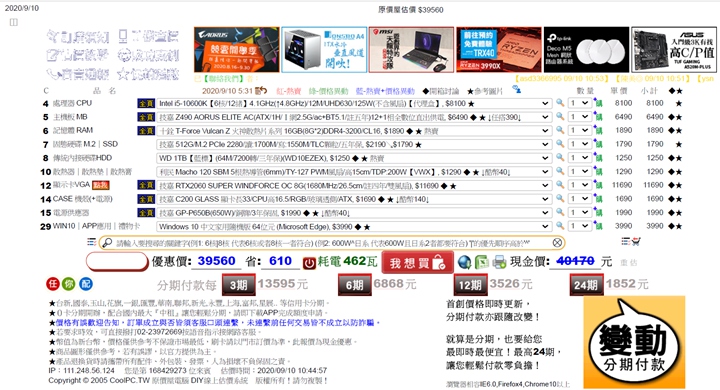Click the green 購 icon in the CASE row
This screenshot has height=390, width=720.
[598, 199]
